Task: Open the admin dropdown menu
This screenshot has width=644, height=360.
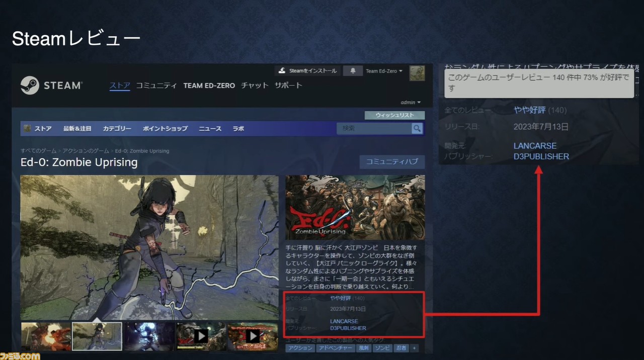Action: 411,103
